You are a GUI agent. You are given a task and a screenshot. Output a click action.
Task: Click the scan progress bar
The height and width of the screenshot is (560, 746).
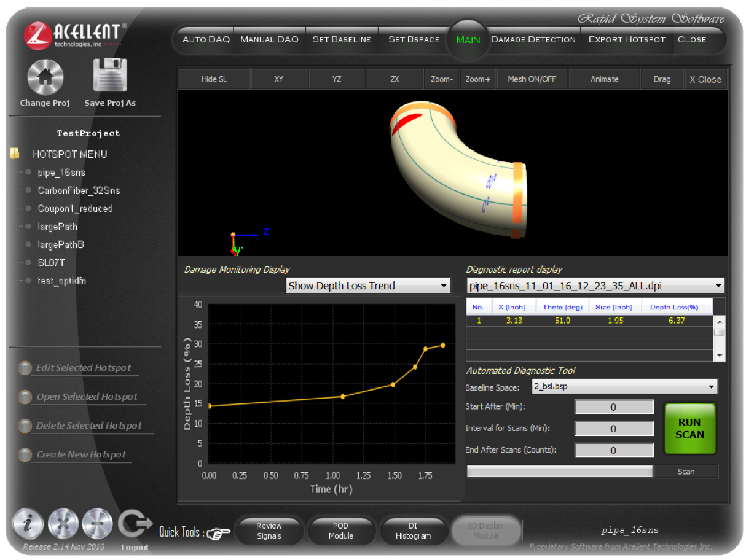[559, 471]
